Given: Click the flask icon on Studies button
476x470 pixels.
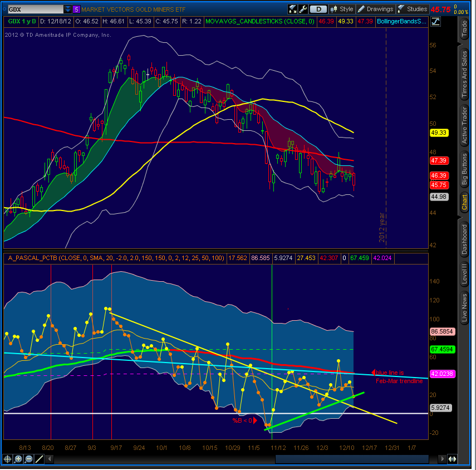Looking at the screenshot, I should [401, 9].
